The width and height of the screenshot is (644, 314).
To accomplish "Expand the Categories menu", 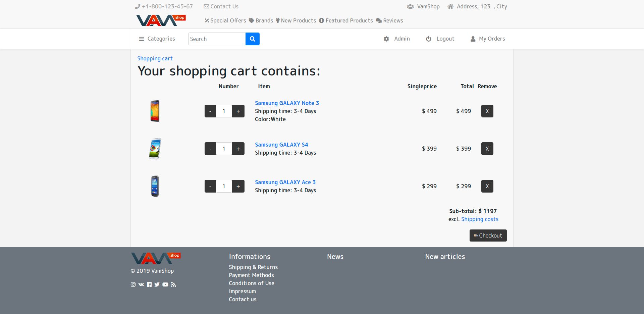I will [x=157, y=39].
